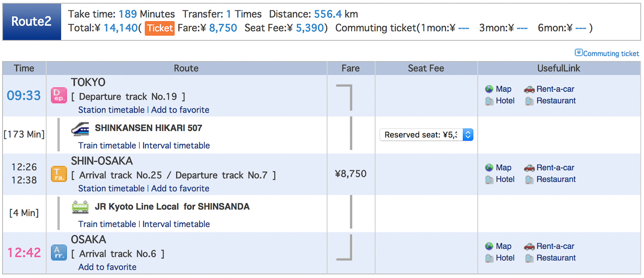Open Restaurant link in OSAKA row

556,258
